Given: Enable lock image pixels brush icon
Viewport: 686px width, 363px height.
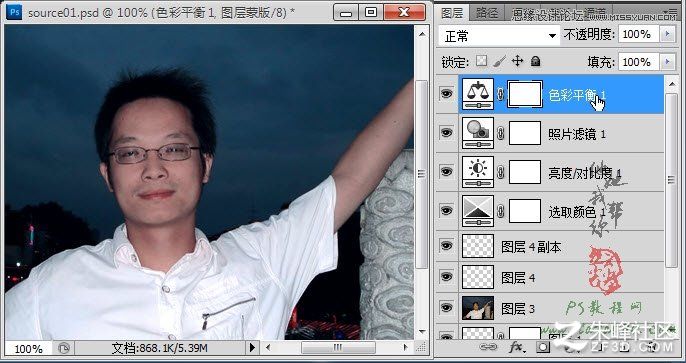Looking at the screenshot, I should [x=499, y=61].
